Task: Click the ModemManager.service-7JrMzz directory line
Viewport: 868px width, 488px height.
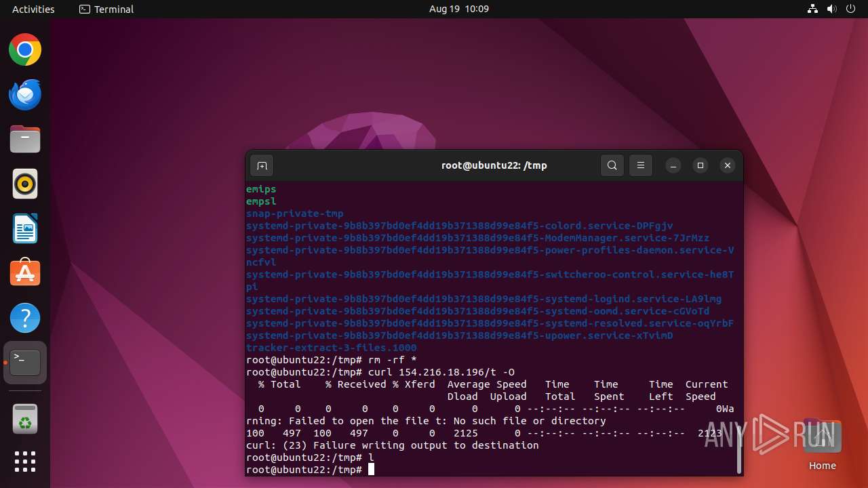Action: coord(477,238)
